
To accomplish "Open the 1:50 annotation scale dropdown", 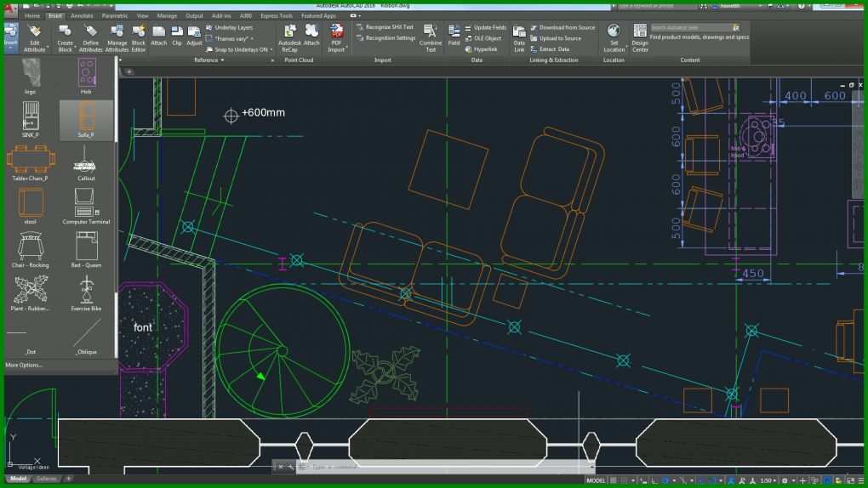I will [x=768, y=480].
